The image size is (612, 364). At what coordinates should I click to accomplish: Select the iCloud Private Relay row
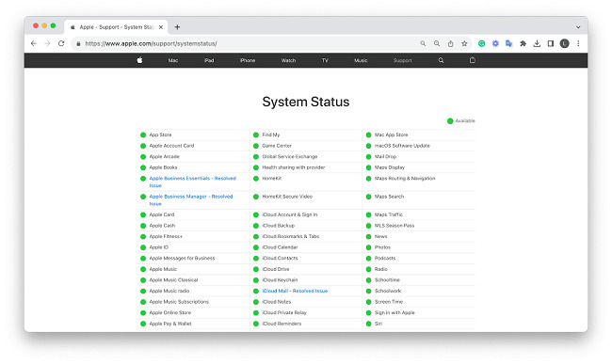coord(306,313)
